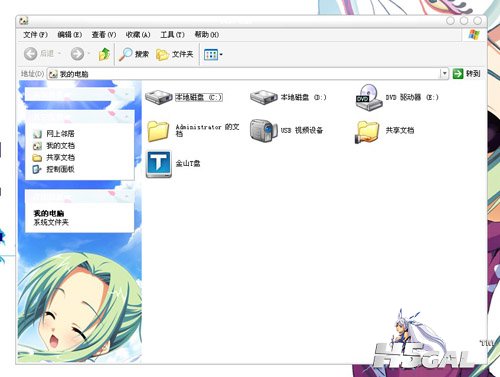Minimize the My Computer window
Viewport: 500px width, 377px height.
pos(450,21)
